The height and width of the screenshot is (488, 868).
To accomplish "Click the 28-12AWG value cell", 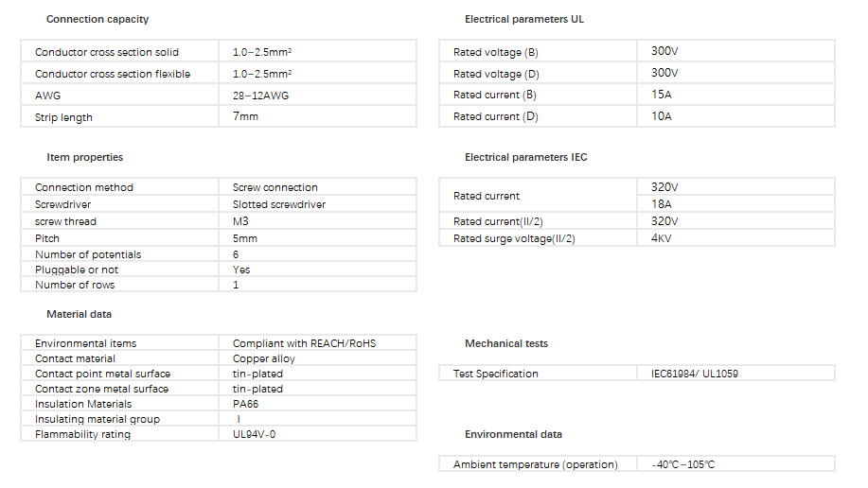I will [x=262, y=96].
